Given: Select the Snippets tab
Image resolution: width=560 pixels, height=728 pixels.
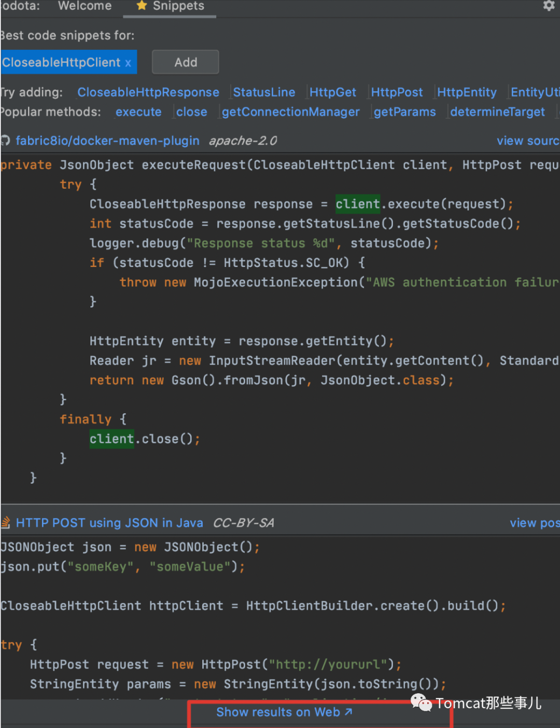Looking at the screenshot, I should [170, 6].
